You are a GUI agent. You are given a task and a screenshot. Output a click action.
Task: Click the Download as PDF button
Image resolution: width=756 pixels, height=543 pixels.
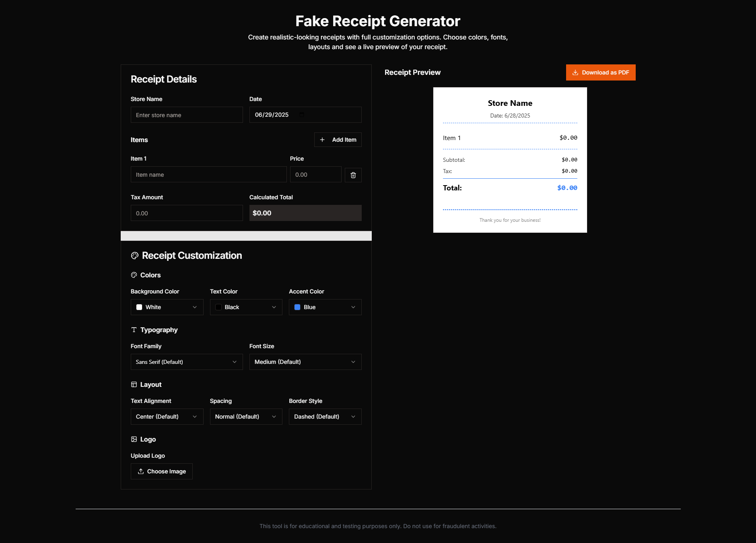pyautogui.click(x=601, y=72)
